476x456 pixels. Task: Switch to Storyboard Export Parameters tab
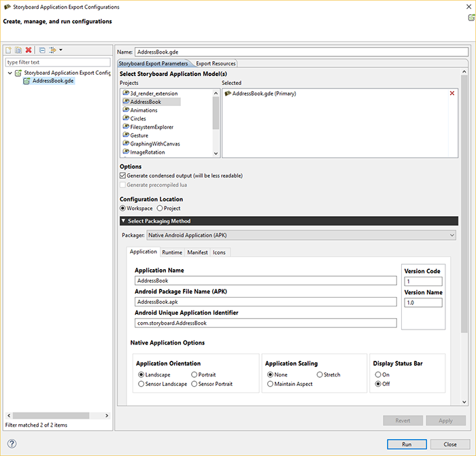point(153,63)
